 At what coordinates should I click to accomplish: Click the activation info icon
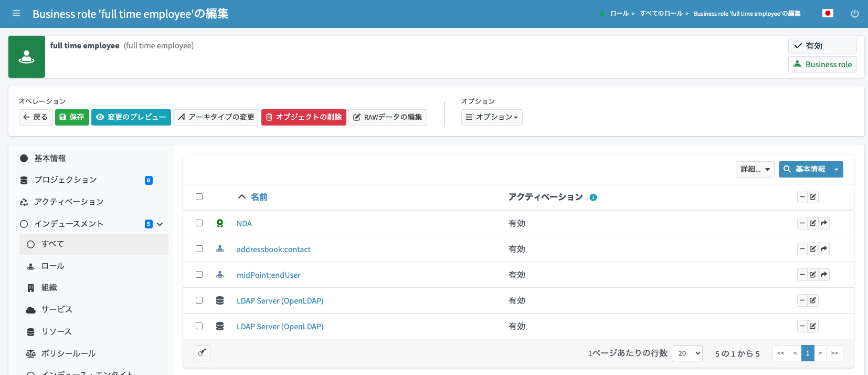593,197
